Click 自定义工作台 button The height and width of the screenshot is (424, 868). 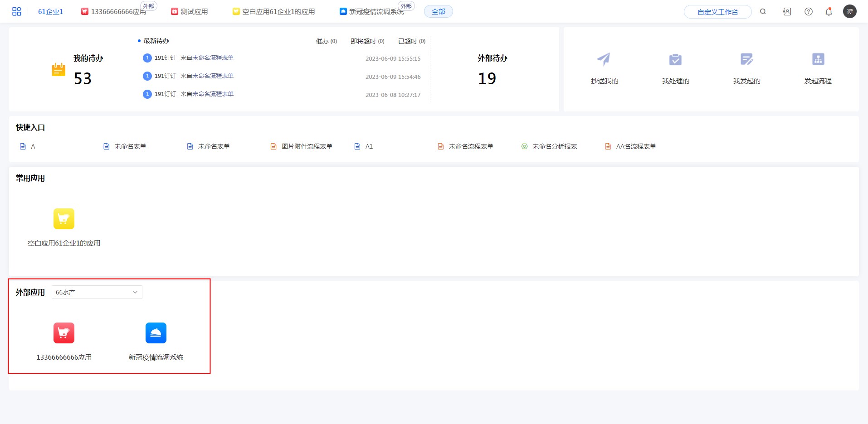click(x=717, y=12)
